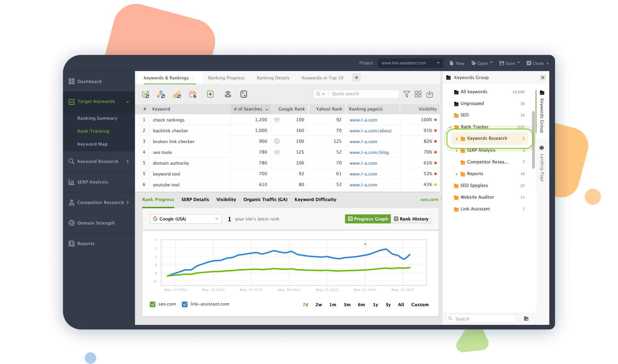618x364 pixels.
Task: Sort by # of Searches column header
Action: [x=251, y=109]
